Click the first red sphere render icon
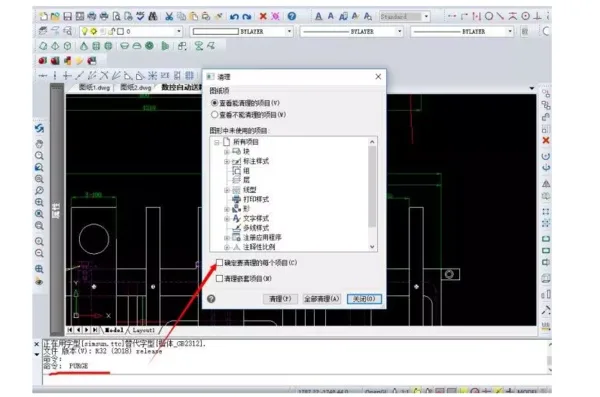 (42, 60)
